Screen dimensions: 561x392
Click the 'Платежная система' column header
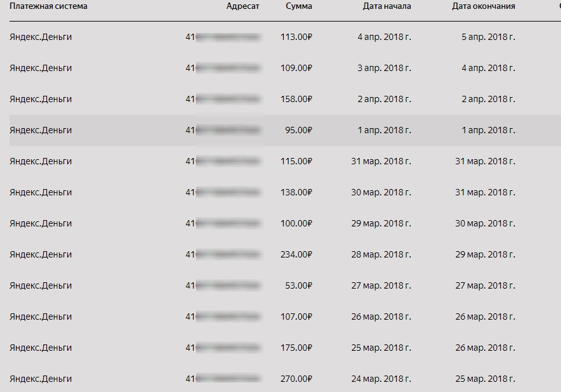48,6
